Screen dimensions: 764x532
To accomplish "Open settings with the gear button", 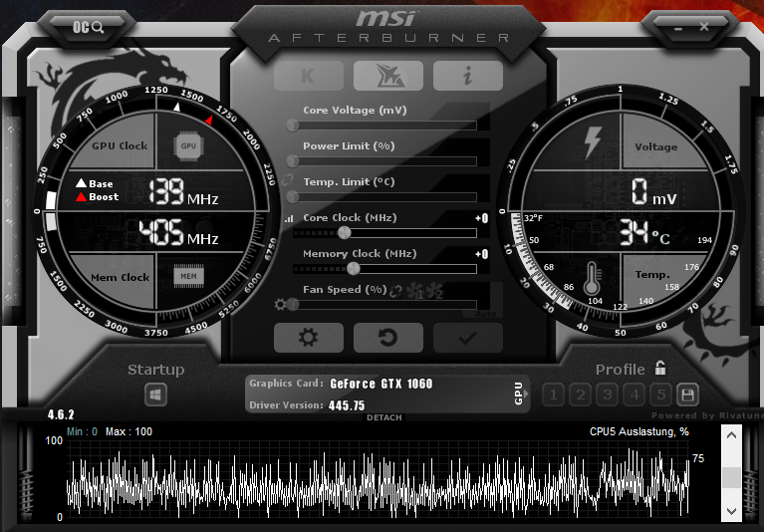I will tap(309, 337).
